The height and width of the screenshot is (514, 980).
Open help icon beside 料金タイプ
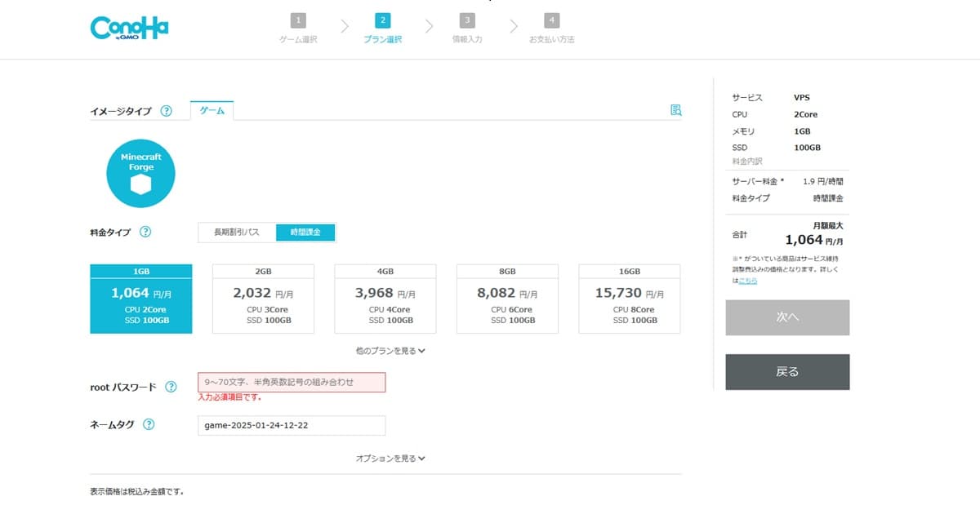click(145, 232)
